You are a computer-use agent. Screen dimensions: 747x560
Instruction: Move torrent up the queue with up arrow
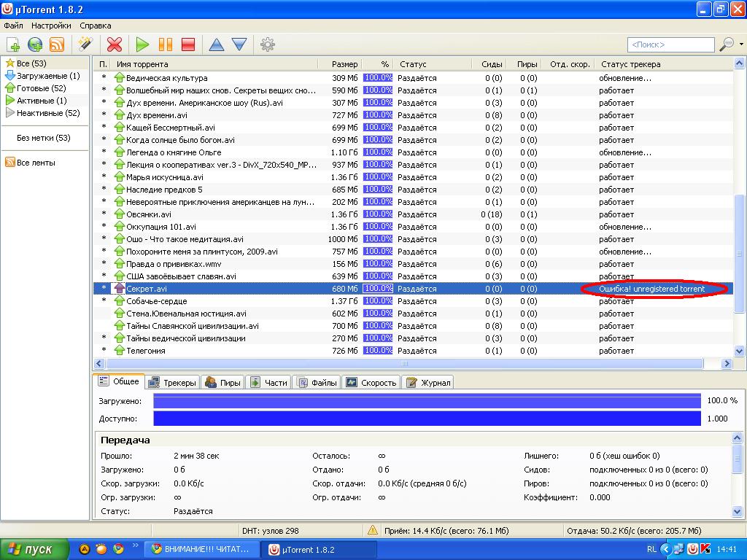pos(217,44)
